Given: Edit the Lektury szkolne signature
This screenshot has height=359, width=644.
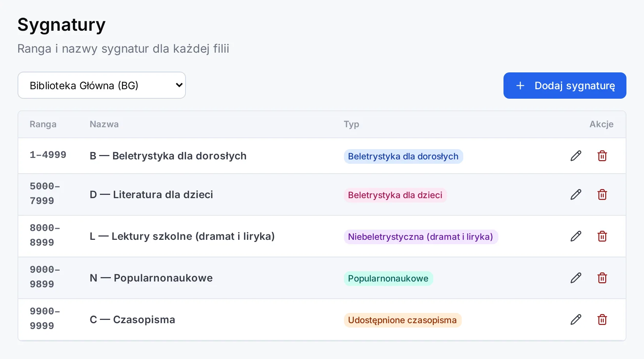Looking at the screenshot, I should (576, 236).
